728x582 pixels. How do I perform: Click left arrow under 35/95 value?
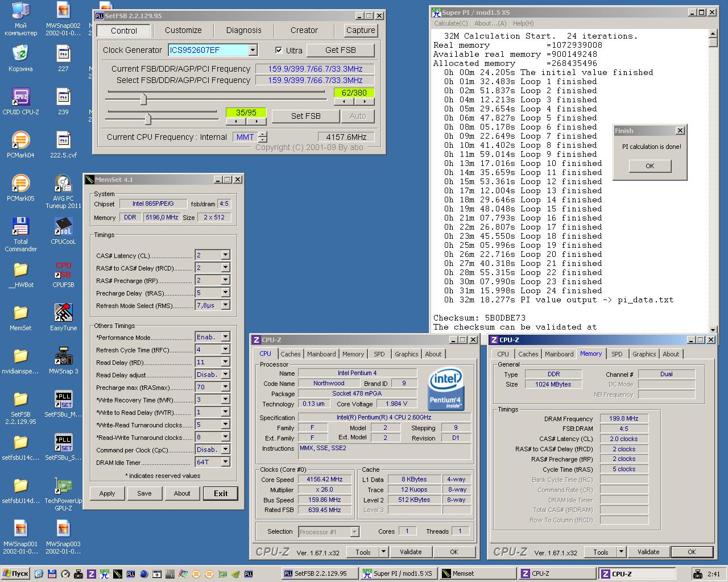236,121
